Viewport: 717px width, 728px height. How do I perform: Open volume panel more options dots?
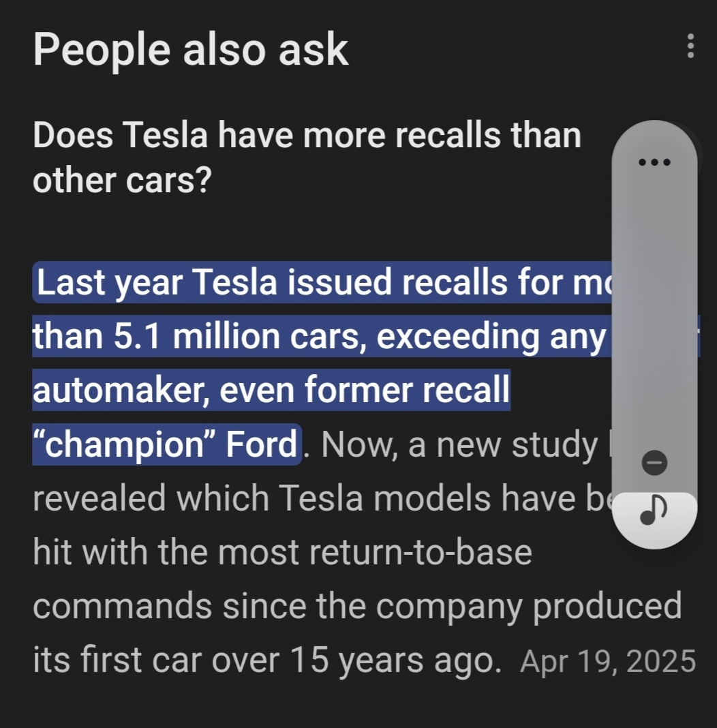coord(654,162)
